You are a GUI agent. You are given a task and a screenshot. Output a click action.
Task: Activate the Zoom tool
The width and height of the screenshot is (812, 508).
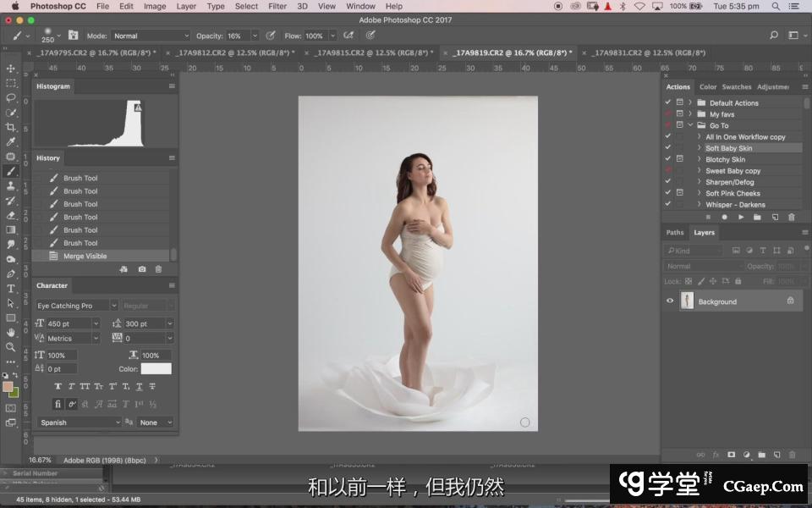click(11, 347)
